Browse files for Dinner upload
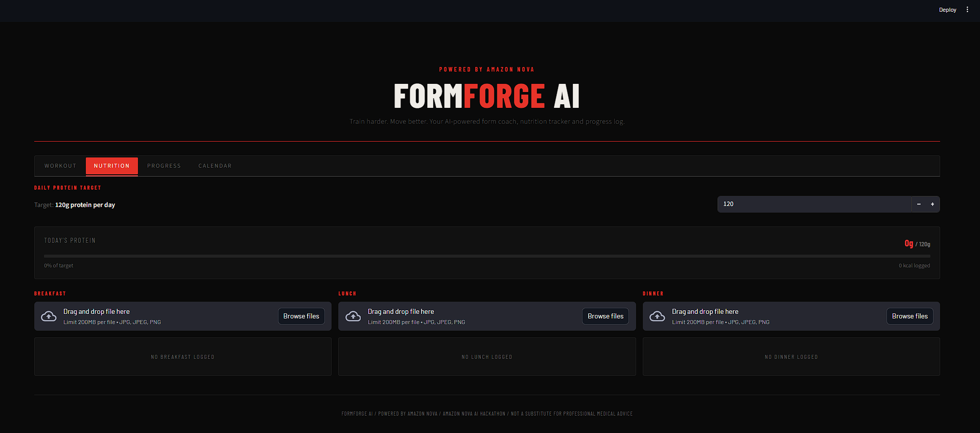The height and width of the screenshot is (433, 980). tap(910, 316)
